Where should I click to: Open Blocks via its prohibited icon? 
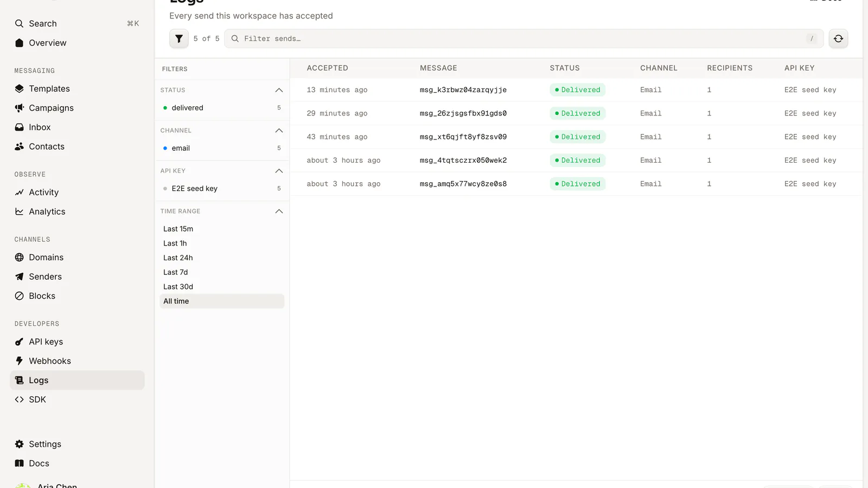pos(20,296)
